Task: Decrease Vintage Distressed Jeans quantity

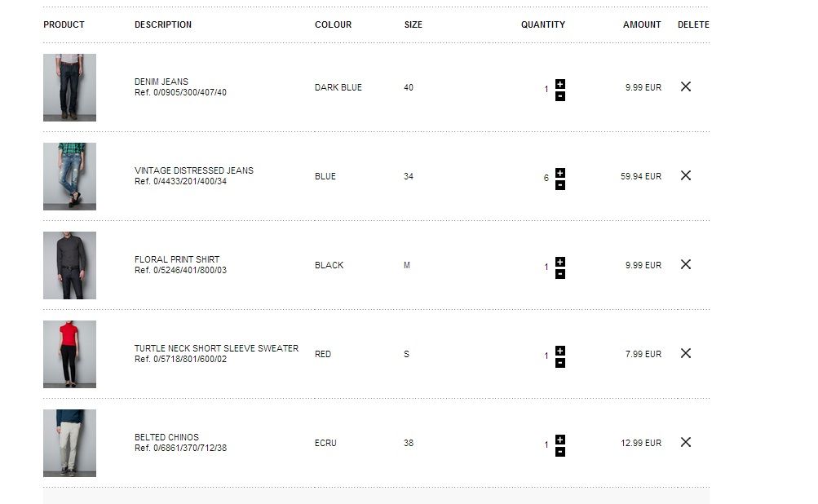Action: coord(560,185)
